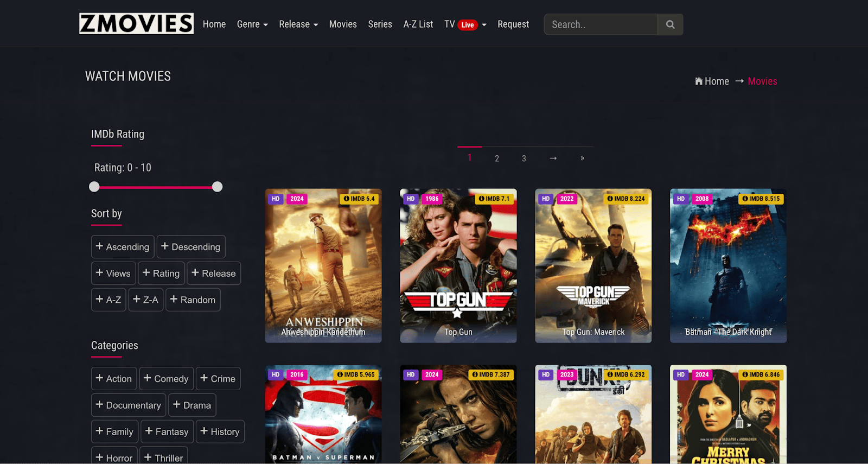Open Anweshippin Kandethum poster
The image size is (868, 464).
pyautogui.click(x=323, y=266)
